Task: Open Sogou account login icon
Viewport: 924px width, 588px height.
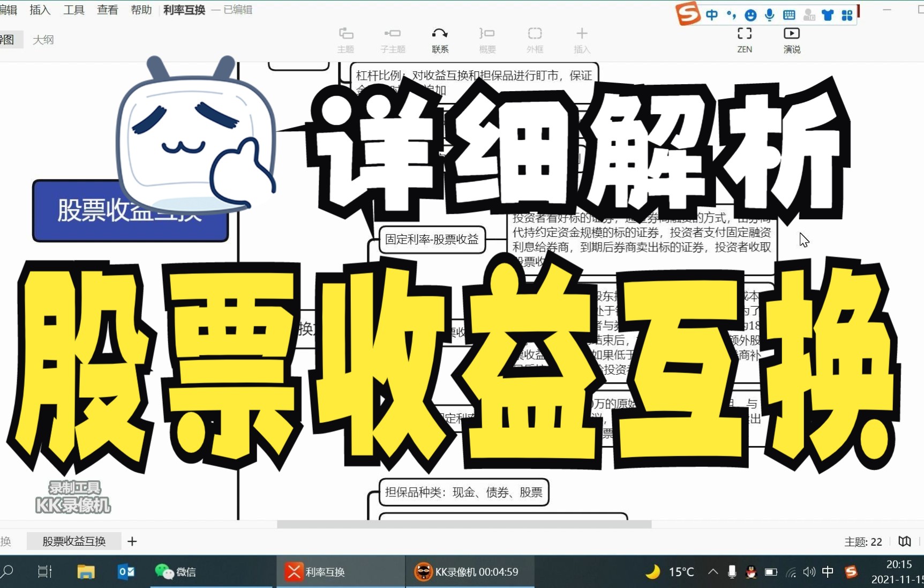Action: point(809,15)
